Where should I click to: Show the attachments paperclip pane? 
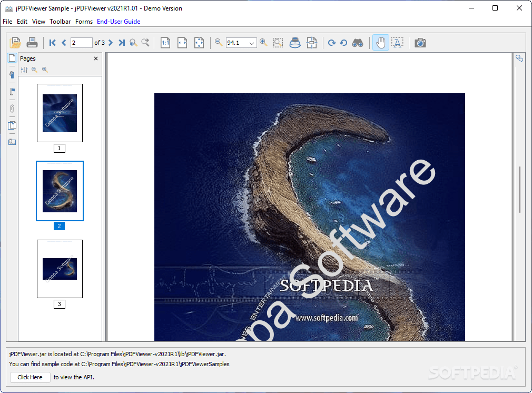coord(12,109)
